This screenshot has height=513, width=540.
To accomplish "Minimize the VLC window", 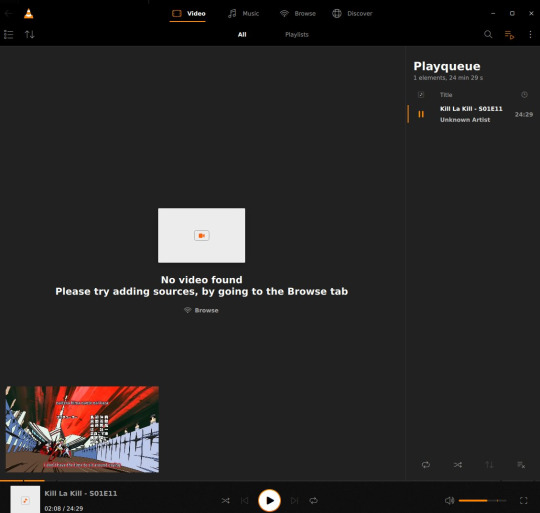I will pos(493,13).
